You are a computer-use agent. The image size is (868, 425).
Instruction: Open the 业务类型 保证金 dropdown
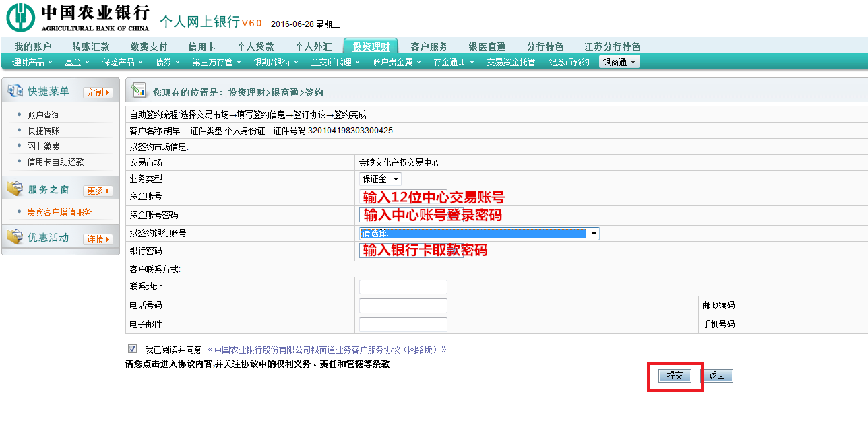(x=381, y=178)
